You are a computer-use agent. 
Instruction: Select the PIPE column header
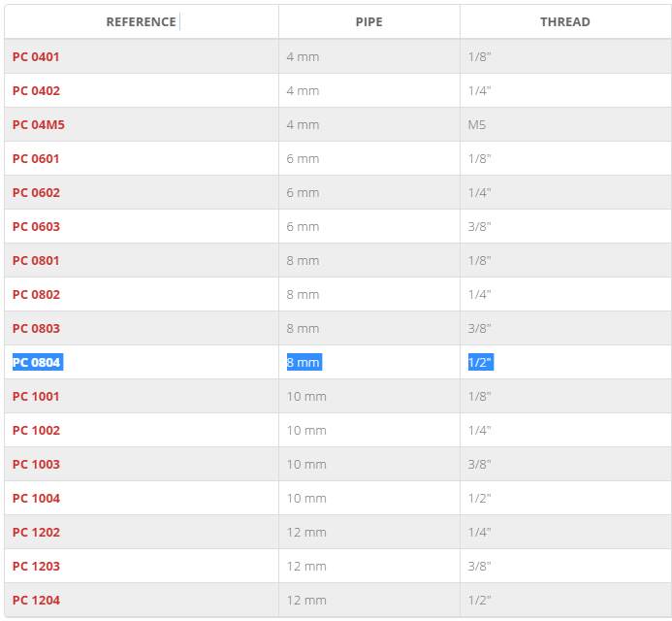(369, 22)
